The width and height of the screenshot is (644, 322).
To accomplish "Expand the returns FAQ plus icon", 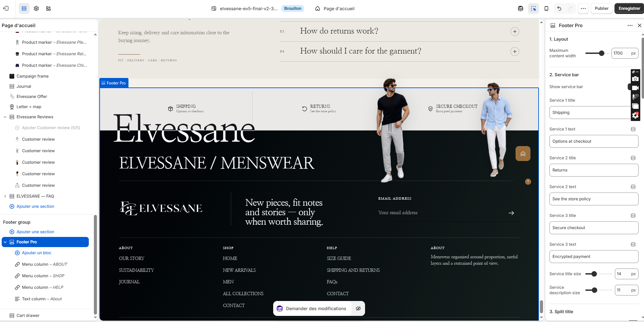I will click(x=515, y=32).
